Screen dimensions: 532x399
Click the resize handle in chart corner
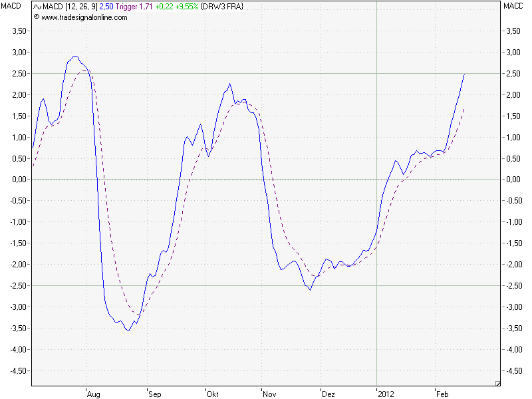(x=496, y=382)
